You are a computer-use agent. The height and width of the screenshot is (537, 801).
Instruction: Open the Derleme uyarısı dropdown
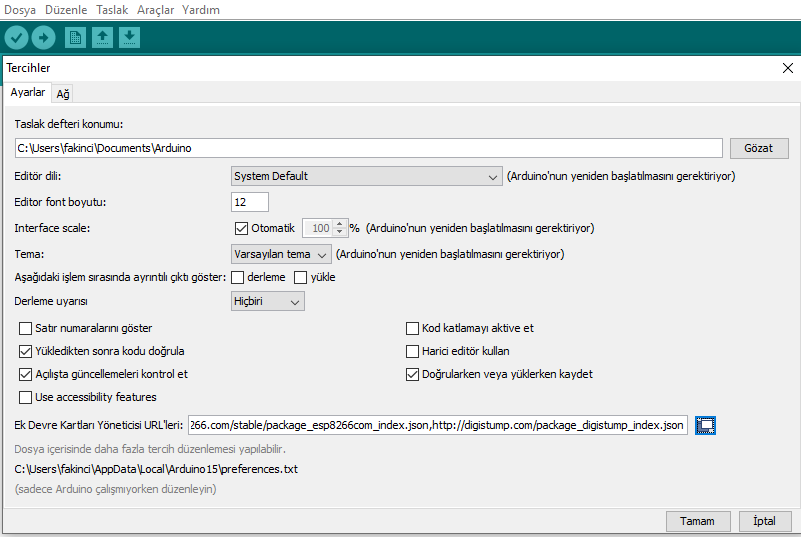click(x=268, y=301)
